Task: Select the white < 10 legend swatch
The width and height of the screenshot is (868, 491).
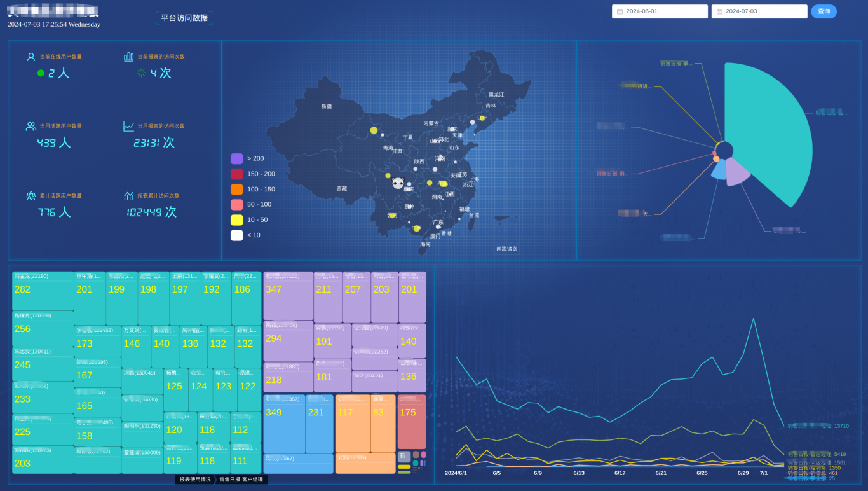Action: click(237, 235)
